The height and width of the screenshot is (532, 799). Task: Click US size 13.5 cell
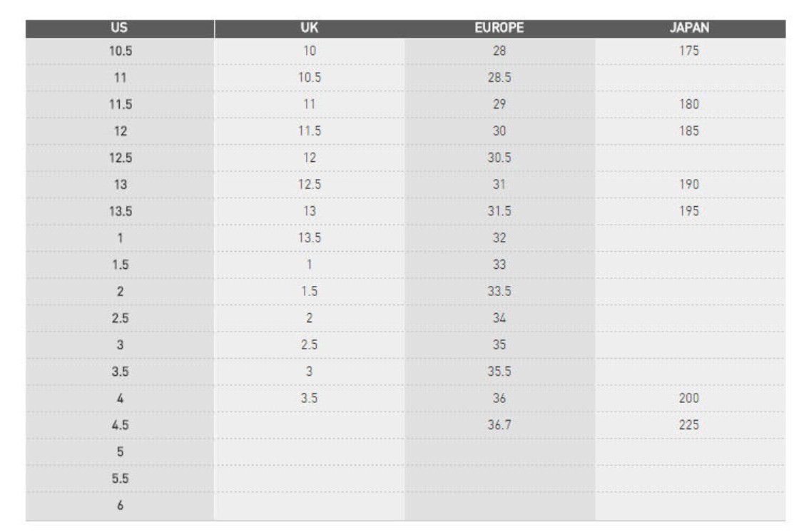pyautogui.click(x=120, y=211)
